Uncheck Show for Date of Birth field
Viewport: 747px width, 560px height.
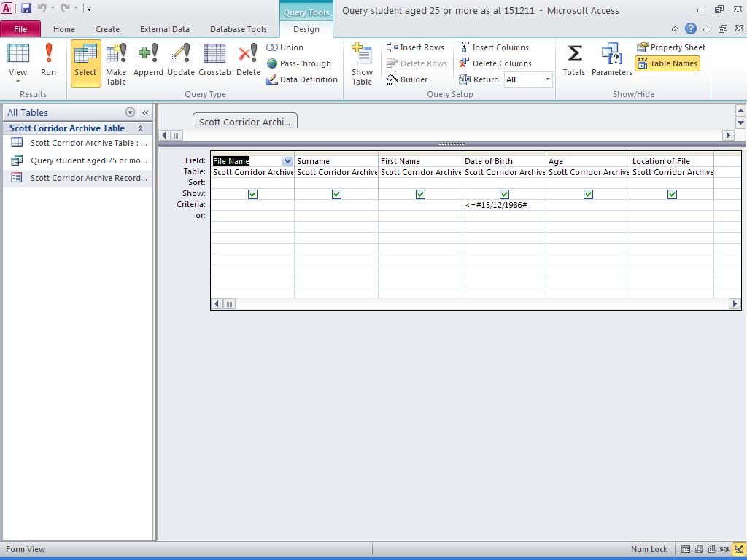pyautogui.click(x=504, y=194)
